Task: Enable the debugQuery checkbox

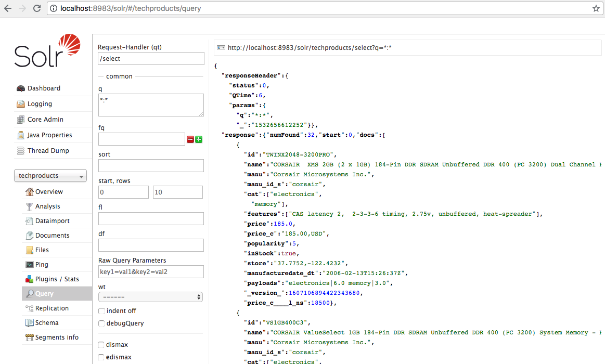Action: coord(101,323)
